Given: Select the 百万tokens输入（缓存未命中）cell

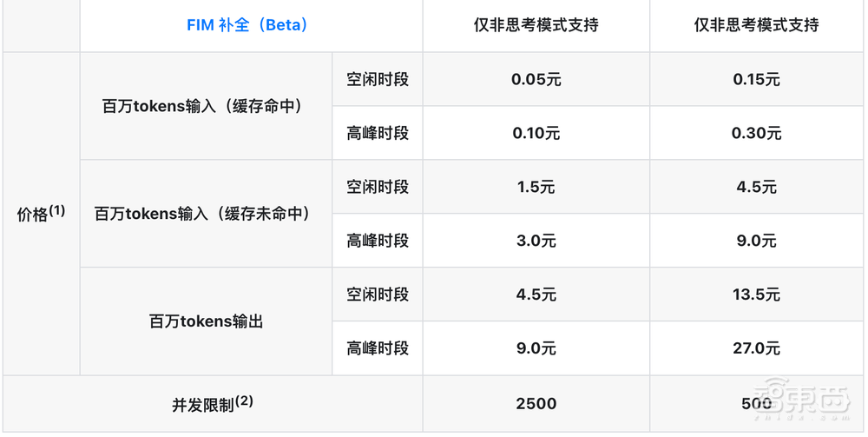Looking at the screenshot, I should (206, 214).
